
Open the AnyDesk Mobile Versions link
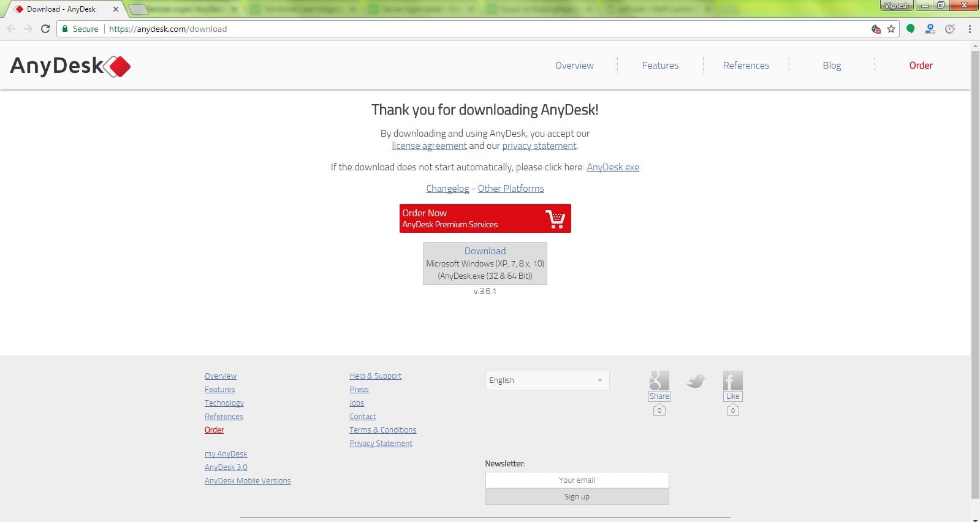tap(248, 481)
